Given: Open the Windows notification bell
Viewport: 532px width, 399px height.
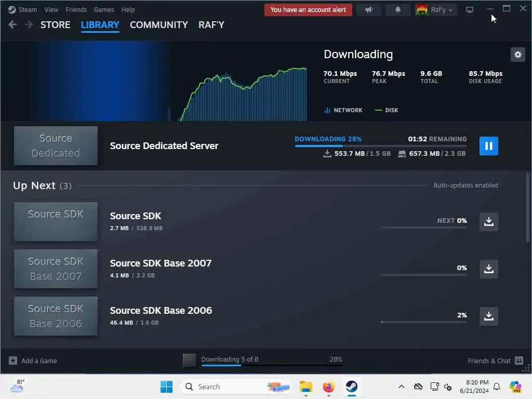Looking at the screenshot, I should point(497,387).
